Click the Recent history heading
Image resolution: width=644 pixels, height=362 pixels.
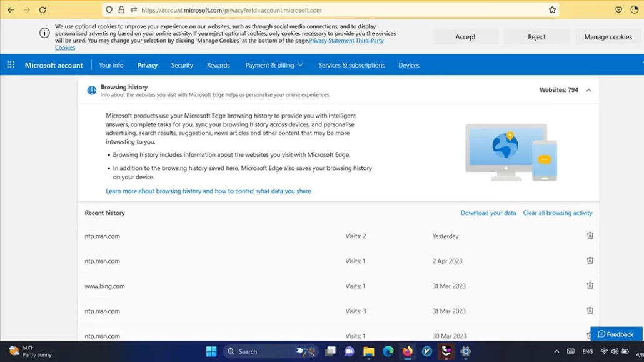[105, 213]
